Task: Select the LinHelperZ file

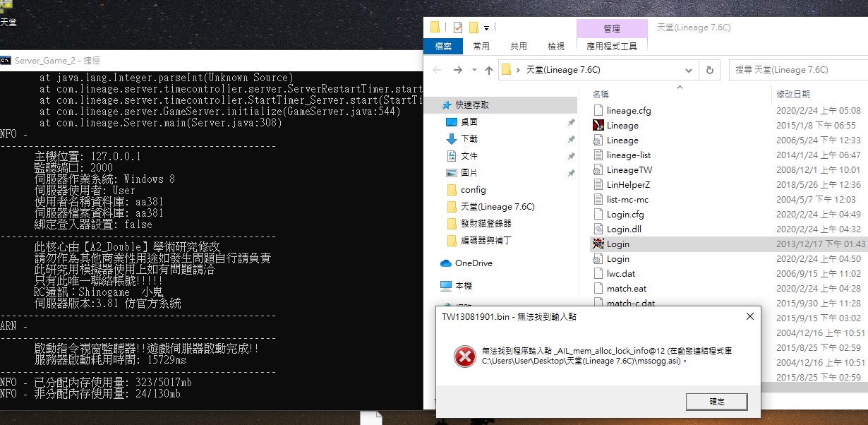Action: 628,185
